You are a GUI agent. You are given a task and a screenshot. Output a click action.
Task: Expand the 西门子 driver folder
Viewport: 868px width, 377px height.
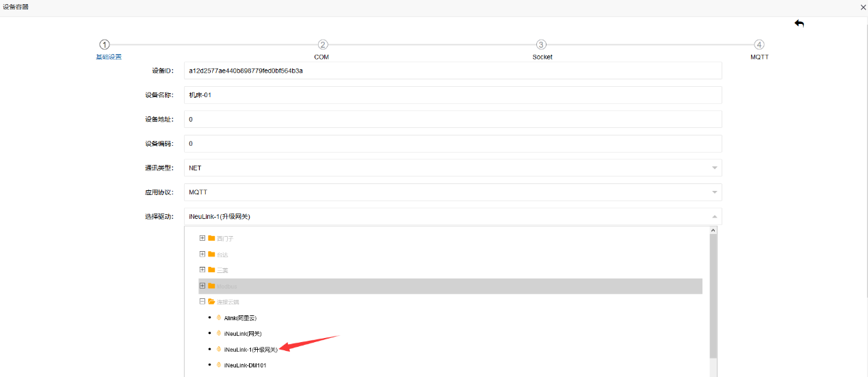tap(202, 238)
